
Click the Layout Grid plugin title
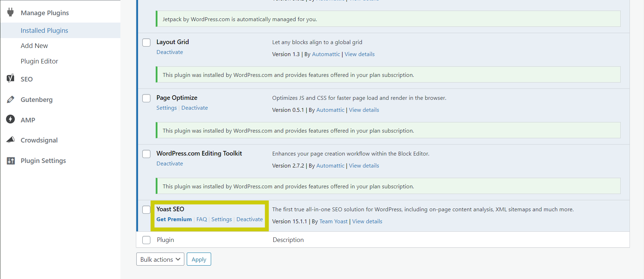tap(173, 42)
